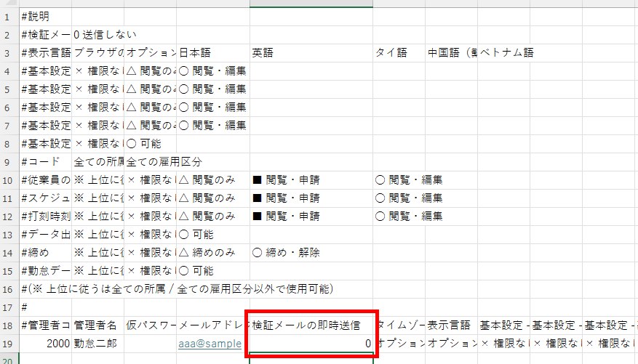The width and height of the screenshot is (638, 364).
Task: Click the row 3 header number
Action: pyautogui.click(x=9, y=52)
